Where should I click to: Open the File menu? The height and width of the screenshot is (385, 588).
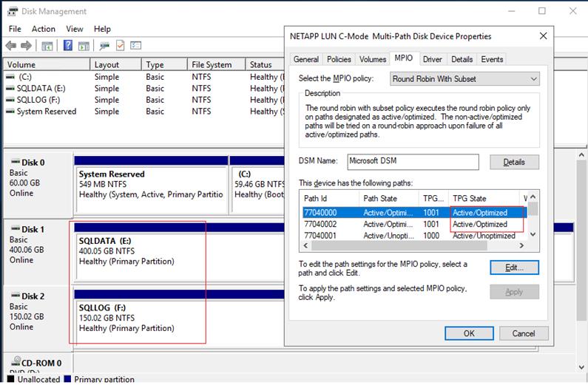[x=15, y=29]
